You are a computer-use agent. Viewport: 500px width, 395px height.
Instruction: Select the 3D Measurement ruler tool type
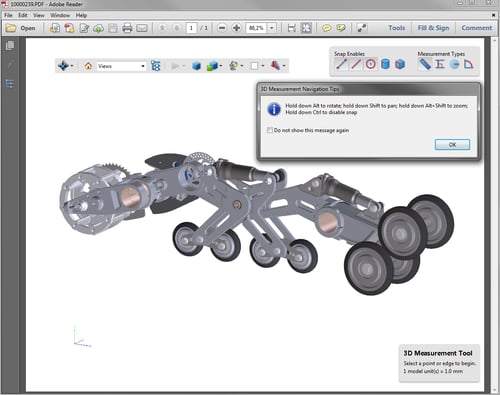coord(425,64)
